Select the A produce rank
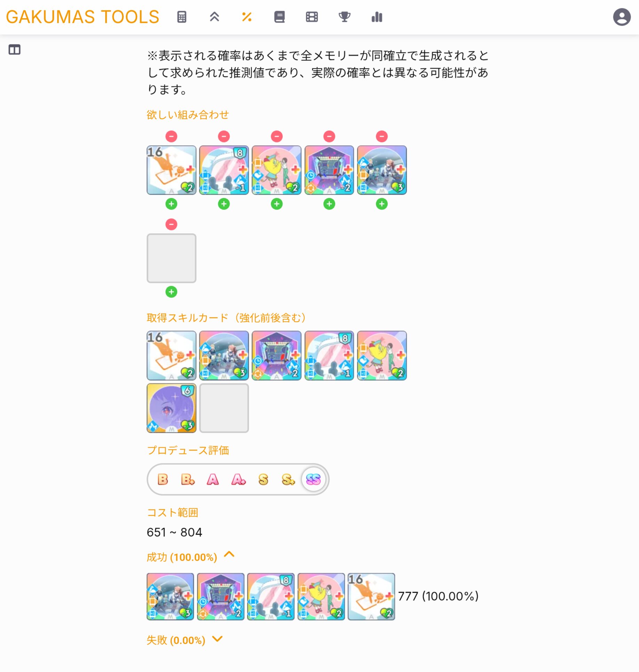This screenshot has height=672, width=639. (x=213, y=479)
